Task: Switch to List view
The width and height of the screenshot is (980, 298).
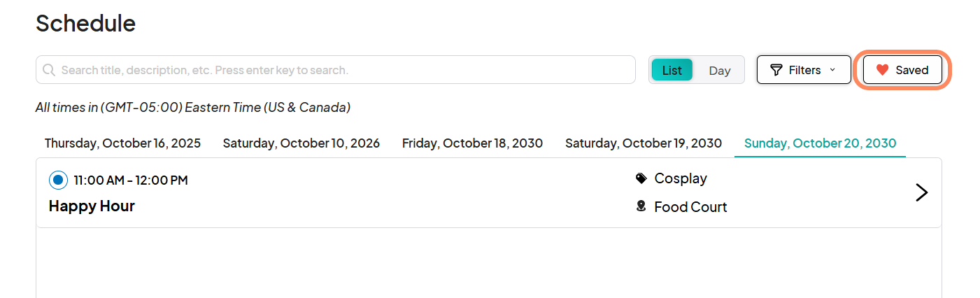Action: (x=672, y=70)
